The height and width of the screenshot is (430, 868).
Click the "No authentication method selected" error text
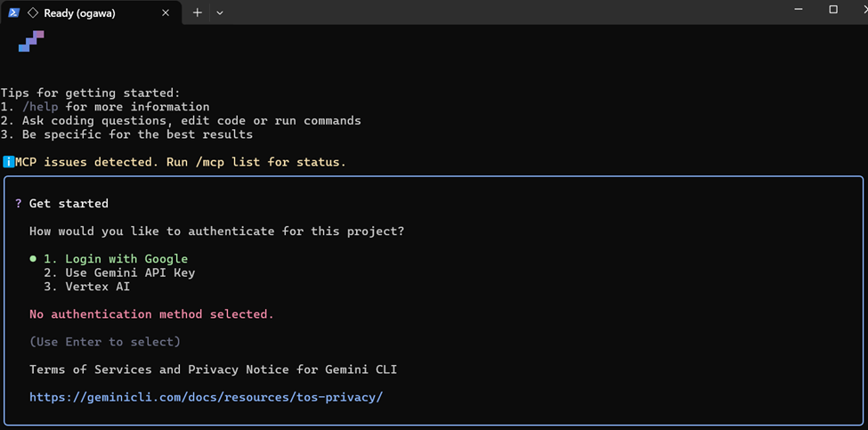pyautogui.click(x=151, y=314)
